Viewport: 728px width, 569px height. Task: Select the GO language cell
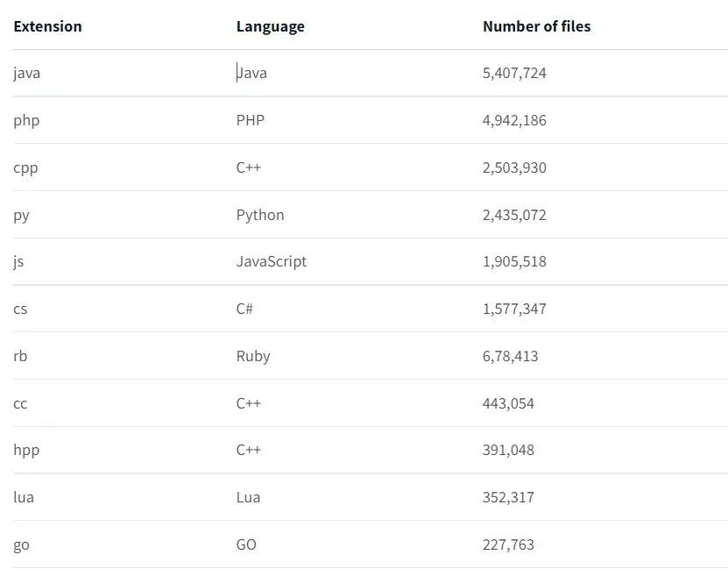[246, 544]
